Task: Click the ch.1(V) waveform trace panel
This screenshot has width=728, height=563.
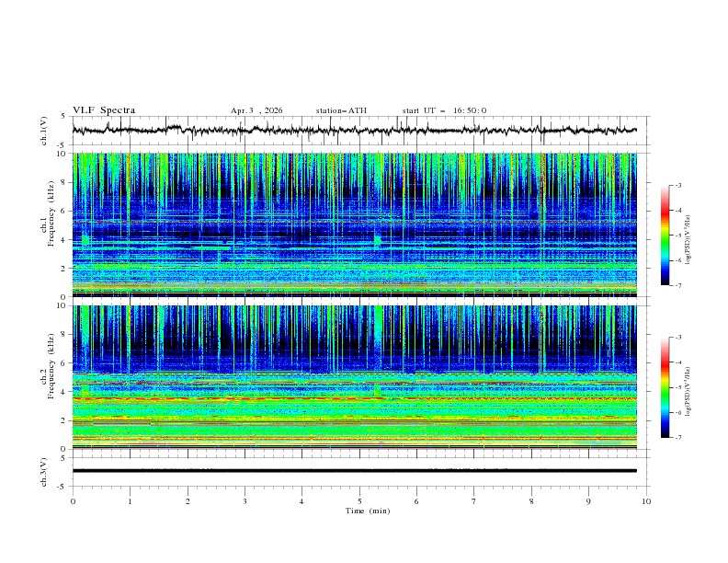Action: [x=358, y=131]
